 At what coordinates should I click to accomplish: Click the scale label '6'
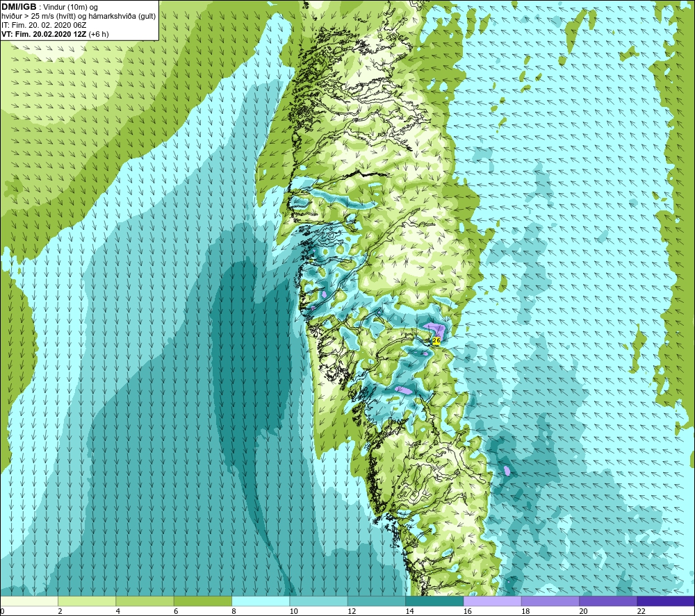click(x=176, y=611)
